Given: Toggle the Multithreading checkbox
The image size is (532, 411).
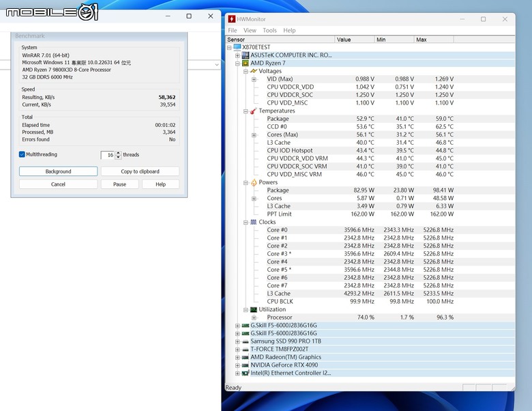Looking at the screenshot, I should pyautogui.click(x=22, y=154).
